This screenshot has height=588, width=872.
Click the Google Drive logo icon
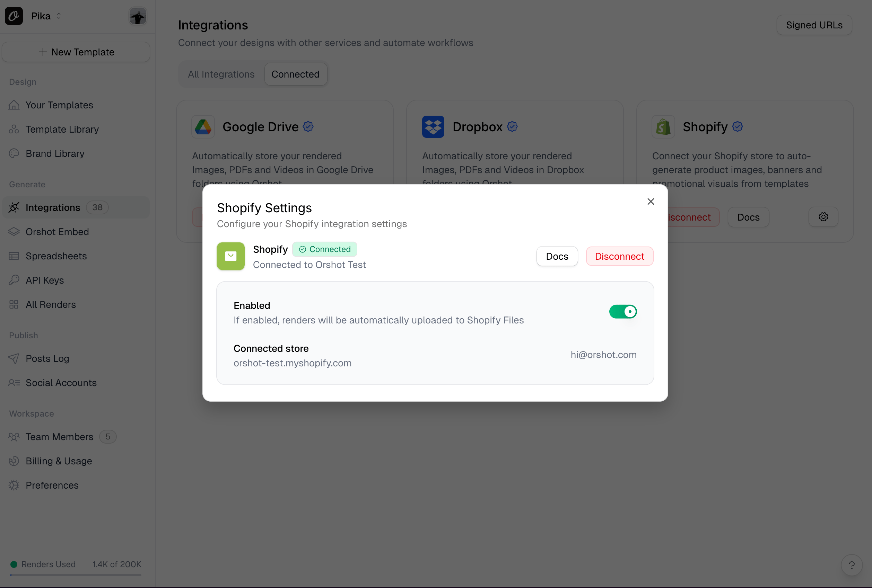pyautogui.click(x=203, y=127)
